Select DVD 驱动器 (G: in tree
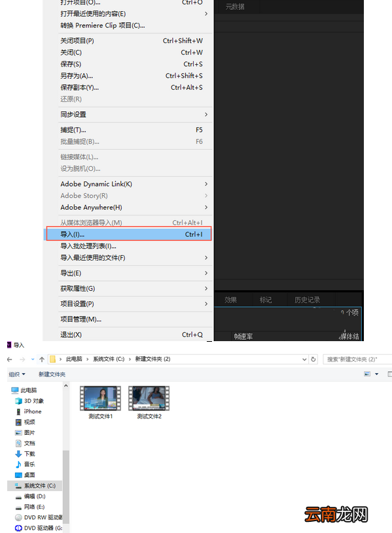 point(39,528)
